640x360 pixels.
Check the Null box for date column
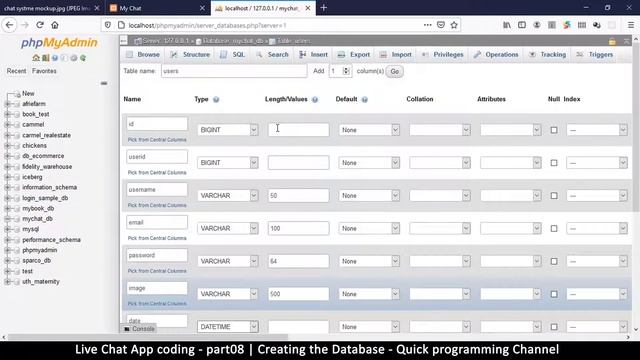tap(554, 327)
